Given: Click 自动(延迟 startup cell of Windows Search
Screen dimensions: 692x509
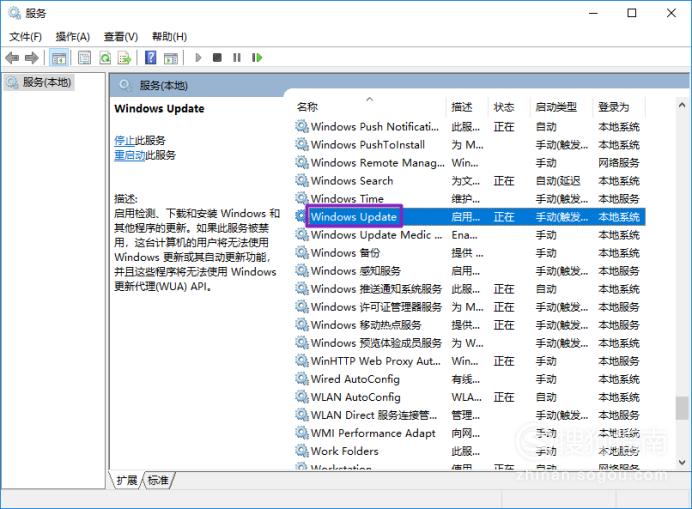Looking at the screenshot, I should [558, 181].
